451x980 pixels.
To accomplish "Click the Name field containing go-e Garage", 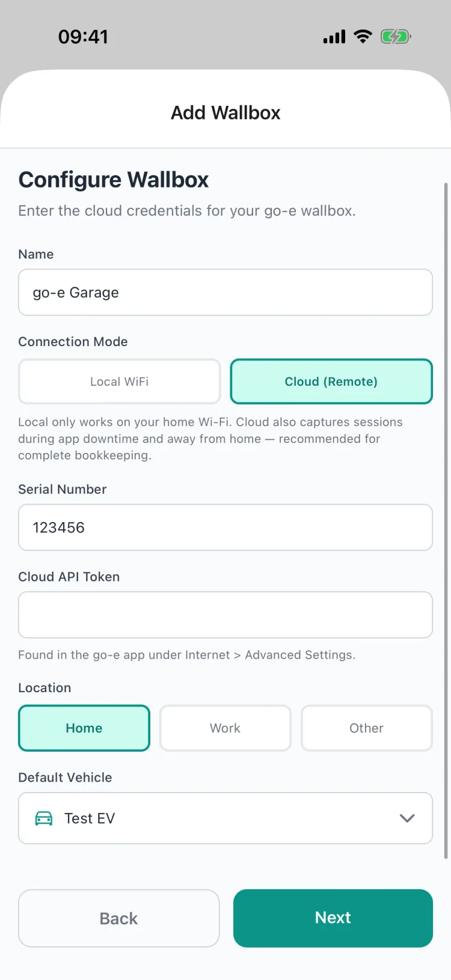I will click(x=226, y=293).
